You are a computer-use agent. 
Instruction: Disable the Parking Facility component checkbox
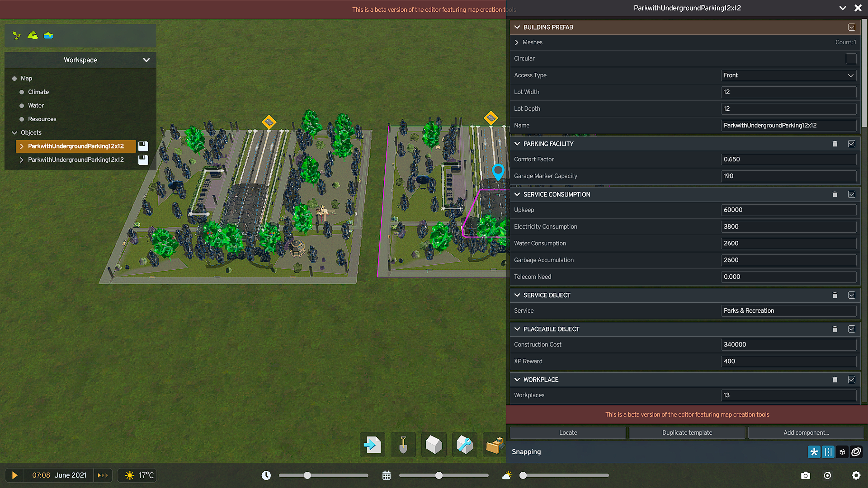click(852, 144)
